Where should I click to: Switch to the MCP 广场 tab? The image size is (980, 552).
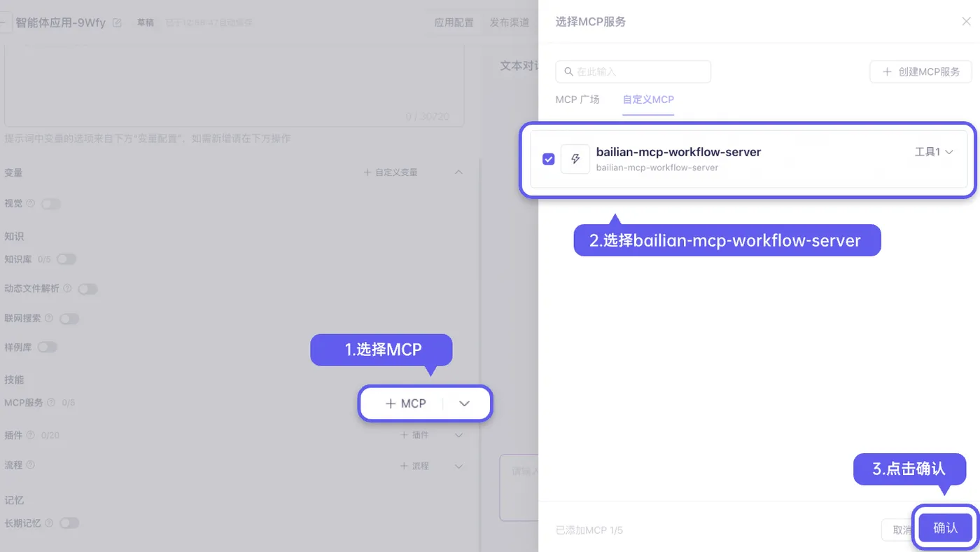coord(577,99)
